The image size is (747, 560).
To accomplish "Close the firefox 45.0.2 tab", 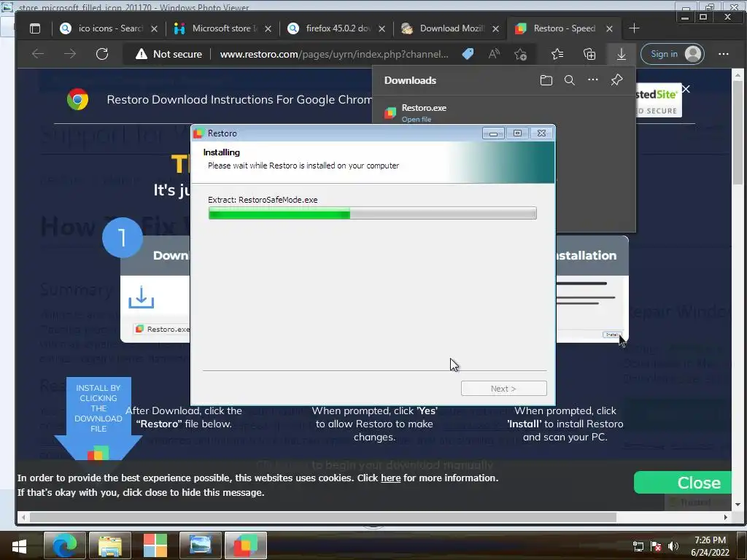I will click(x=382, y=28).
